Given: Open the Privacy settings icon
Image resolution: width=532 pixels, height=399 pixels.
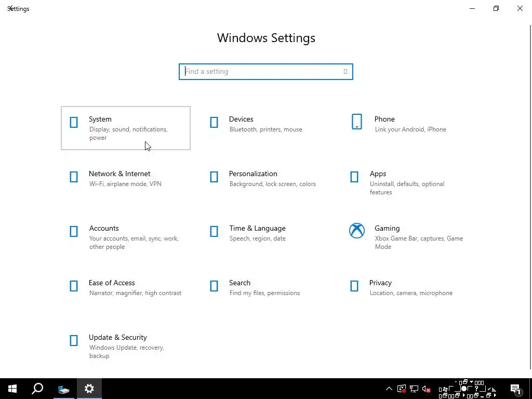Looking at the screenshot, I should tap(354, 286).
